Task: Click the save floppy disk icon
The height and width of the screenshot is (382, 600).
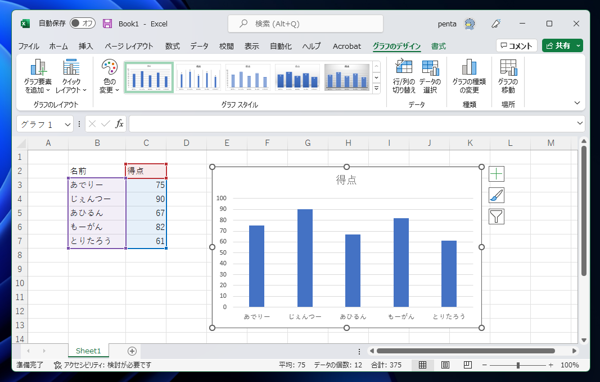Action: 107,24
